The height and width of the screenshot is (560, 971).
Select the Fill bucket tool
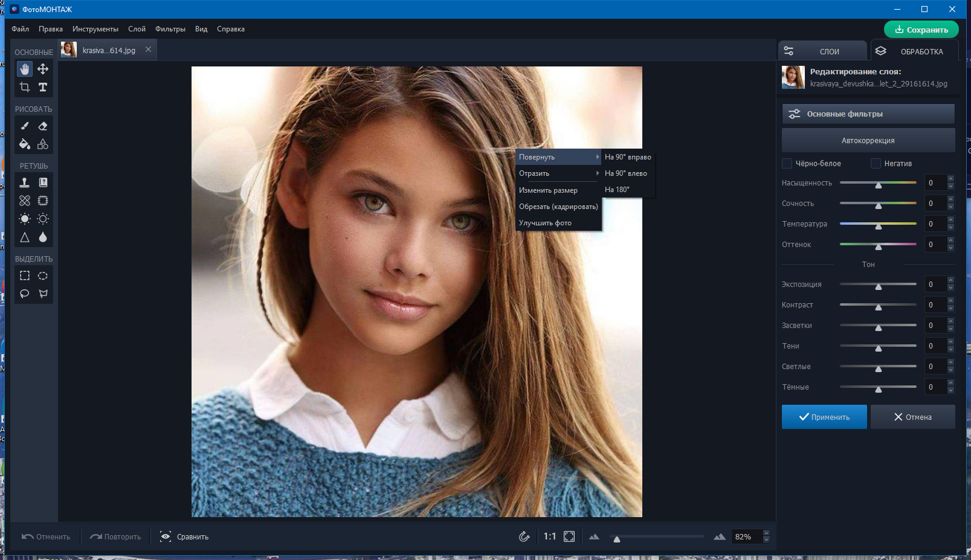point(25,144)
